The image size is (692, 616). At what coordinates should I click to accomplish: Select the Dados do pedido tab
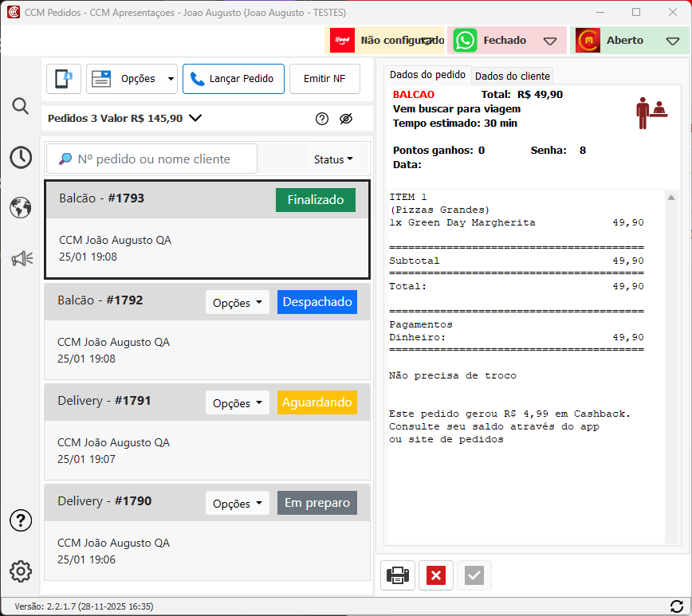pos(427,75)
